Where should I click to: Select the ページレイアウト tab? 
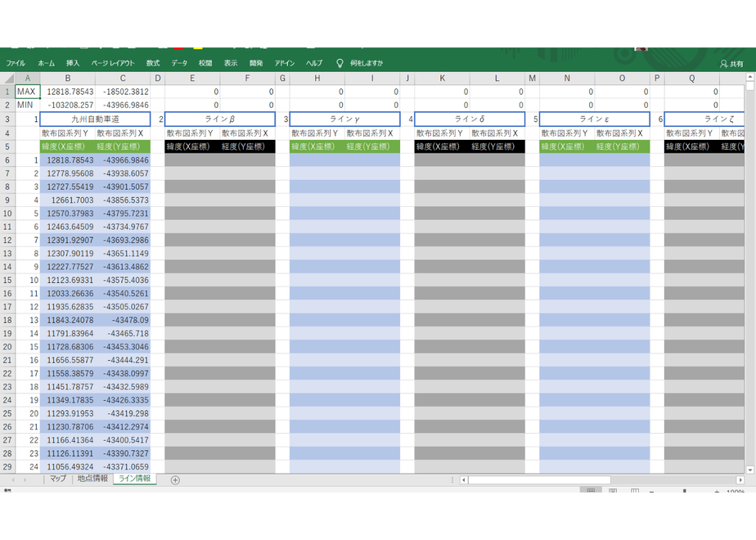[113, 63]
